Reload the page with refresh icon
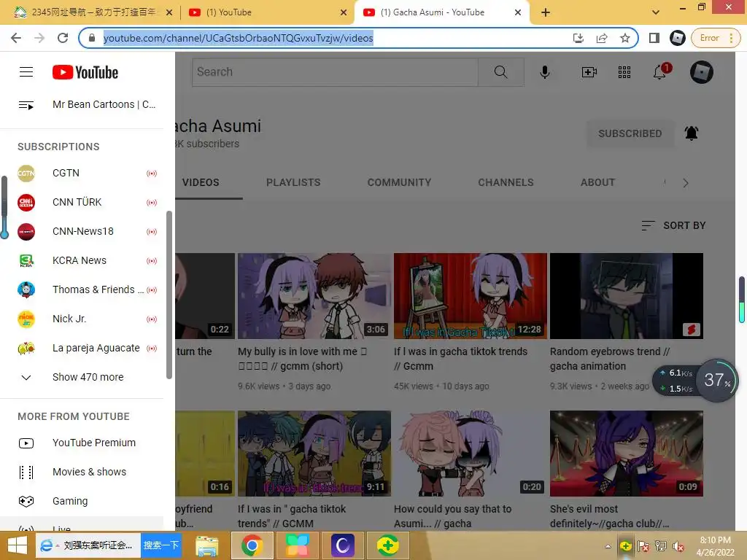The height and width of the screenshot is (560, 747). tap(63, 38)
